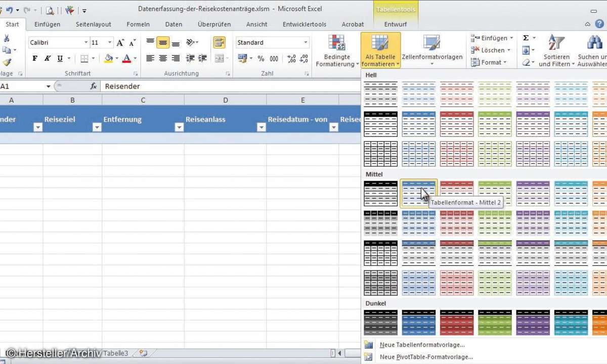Image resolution: width=607 pixels, height=364 pixels.
Task: Open Zellenformatvorlagen gallery
Action: (432, 51)
